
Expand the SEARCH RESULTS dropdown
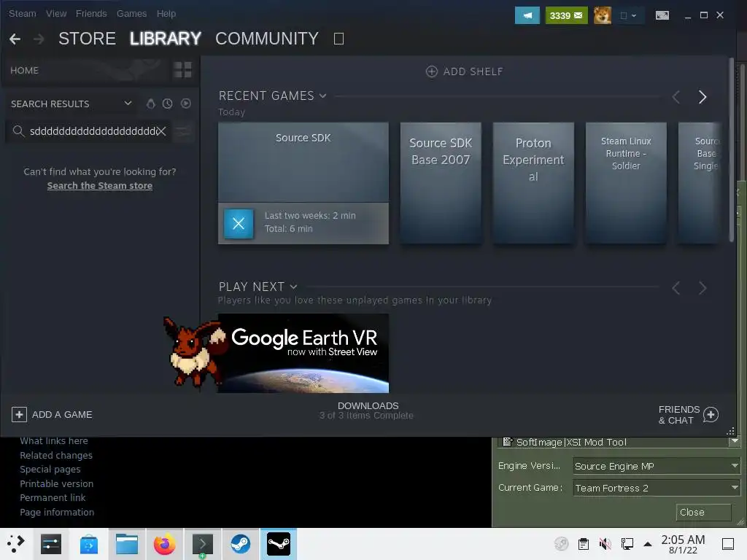(128, 104)
